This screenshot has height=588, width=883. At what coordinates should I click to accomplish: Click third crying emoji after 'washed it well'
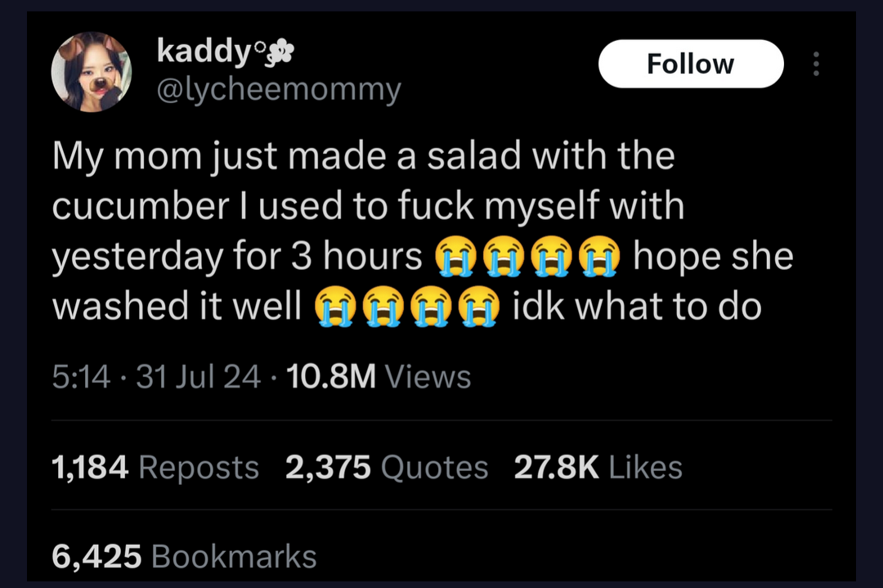430,307
